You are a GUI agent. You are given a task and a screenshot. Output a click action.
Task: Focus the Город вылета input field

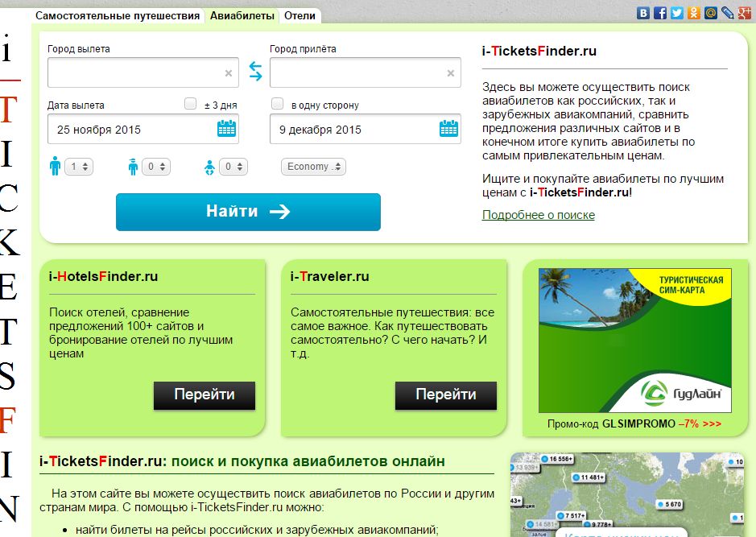click(143, 72)
